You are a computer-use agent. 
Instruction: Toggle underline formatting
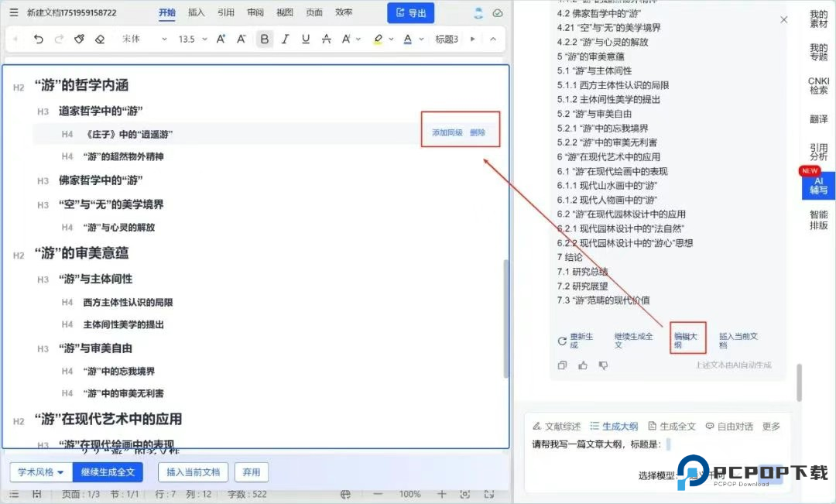coord(305,39)
